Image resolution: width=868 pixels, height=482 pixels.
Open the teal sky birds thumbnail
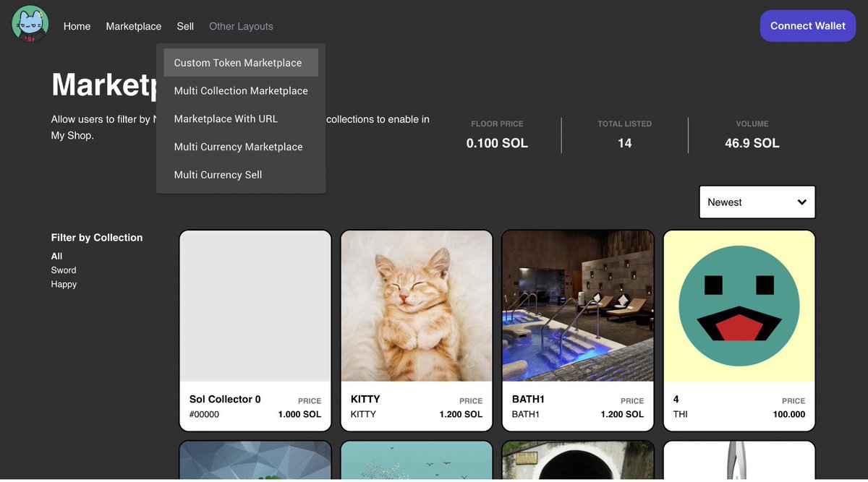point(417,460)
